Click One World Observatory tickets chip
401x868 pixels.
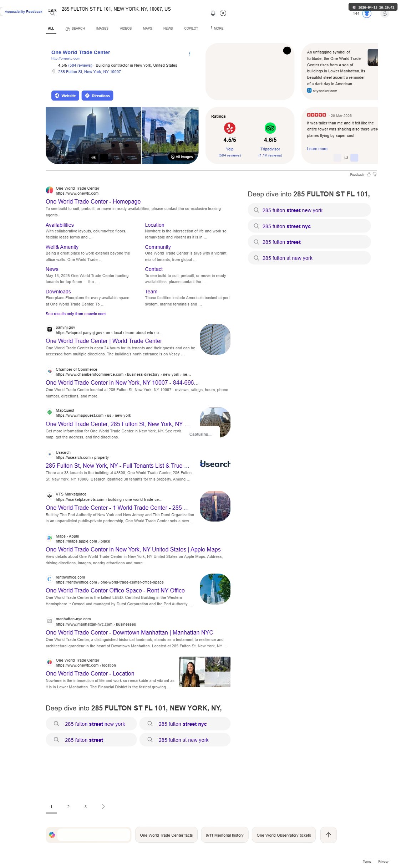pyautogui.click(x=284, y=835)
